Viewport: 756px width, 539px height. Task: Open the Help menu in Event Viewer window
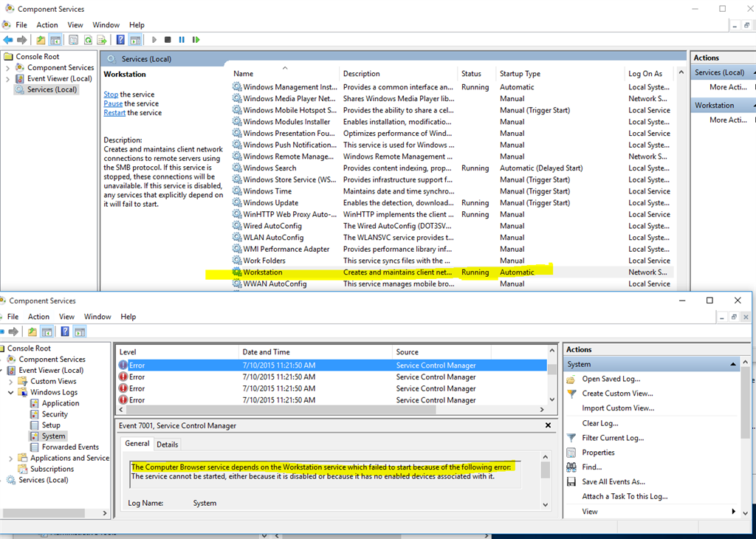pos(128,317)
